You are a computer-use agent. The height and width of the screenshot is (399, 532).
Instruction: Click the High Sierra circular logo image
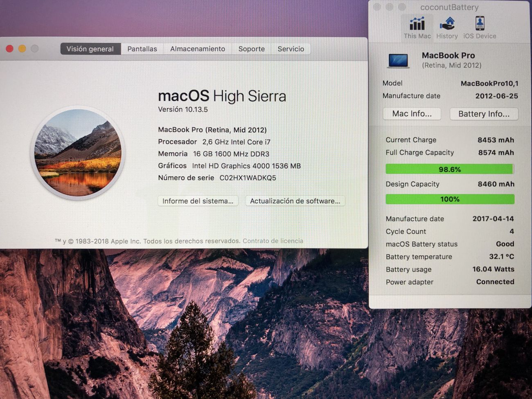(x=78, y=153)
